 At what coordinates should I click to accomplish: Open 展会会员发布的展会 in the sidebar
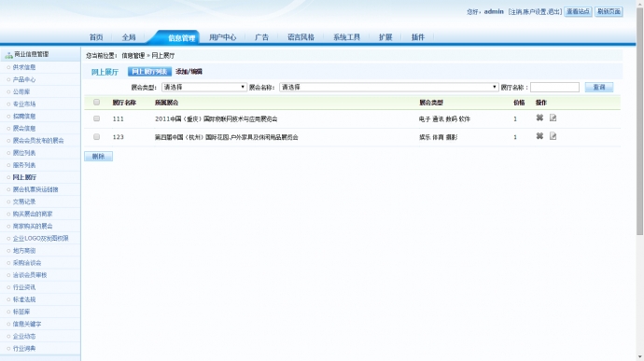point(38,141)
